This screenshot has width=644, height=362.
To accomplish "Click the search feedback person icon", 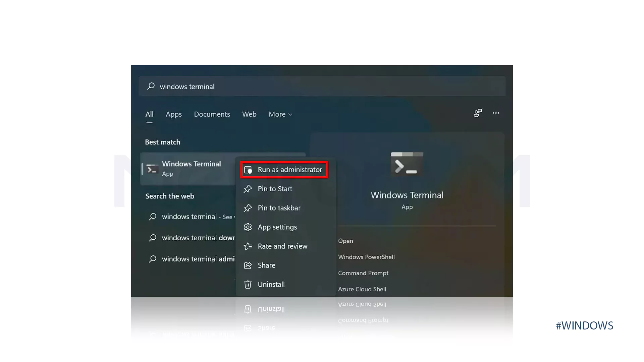I will (478, 113).
